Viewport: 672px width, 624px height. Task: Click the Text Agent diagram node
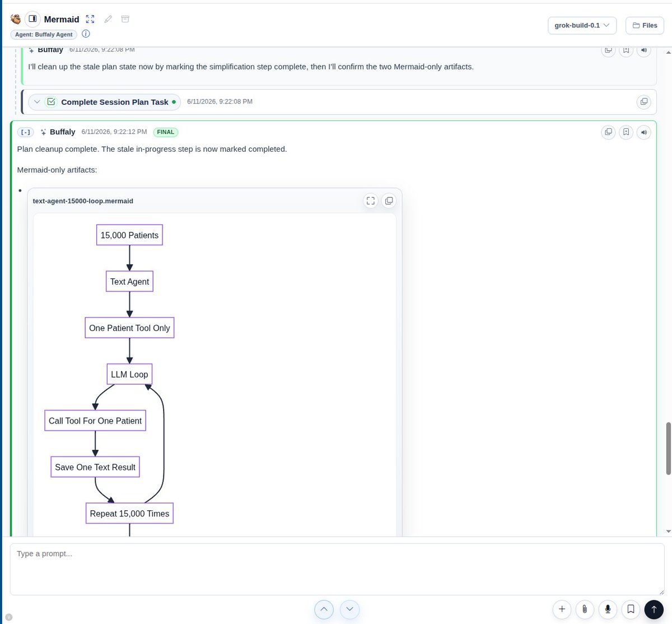(x=129, y=282)
